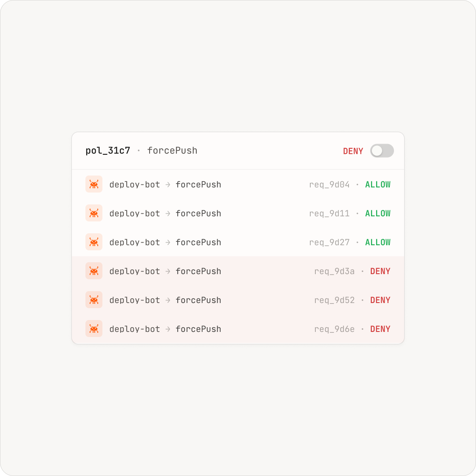Select request ID req_9d04

(x=329, y=184)
